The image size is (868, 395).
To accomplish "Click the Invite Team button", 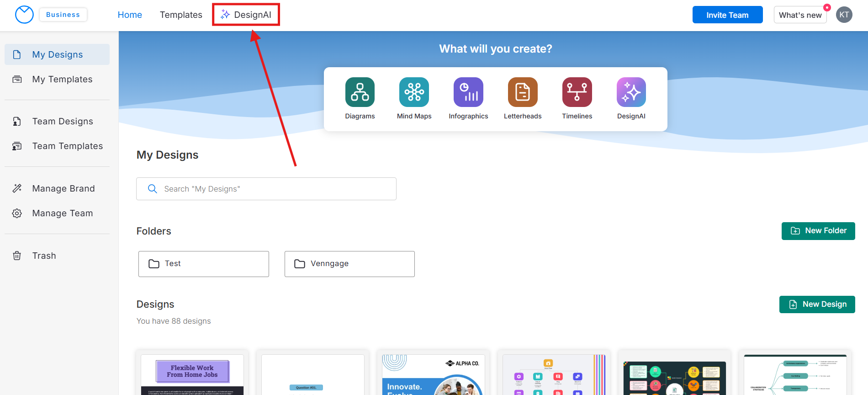I will pos(727,15).
